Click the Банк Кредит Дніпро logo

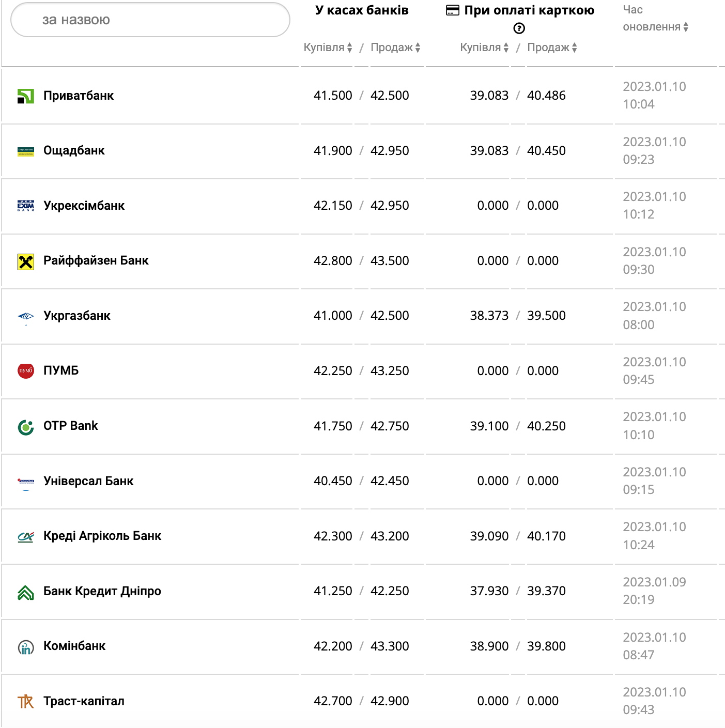(x=25, y=592)
